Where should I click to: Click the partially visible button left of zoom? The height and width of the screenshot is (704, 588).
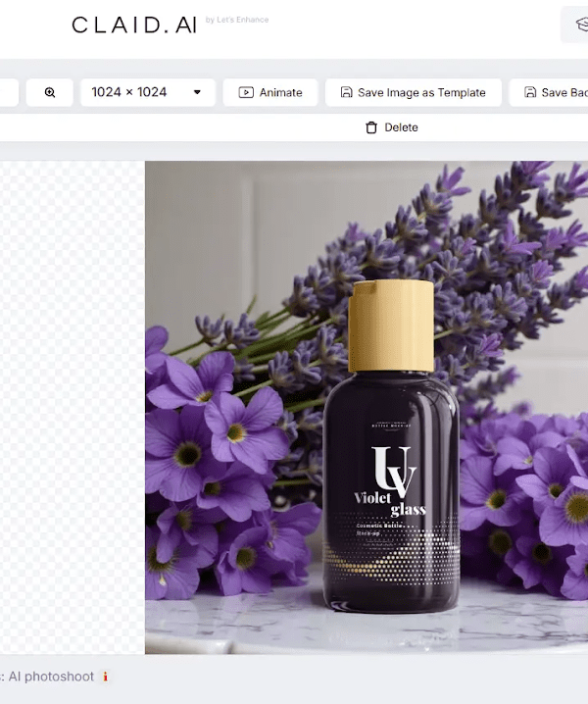point(9,92)
